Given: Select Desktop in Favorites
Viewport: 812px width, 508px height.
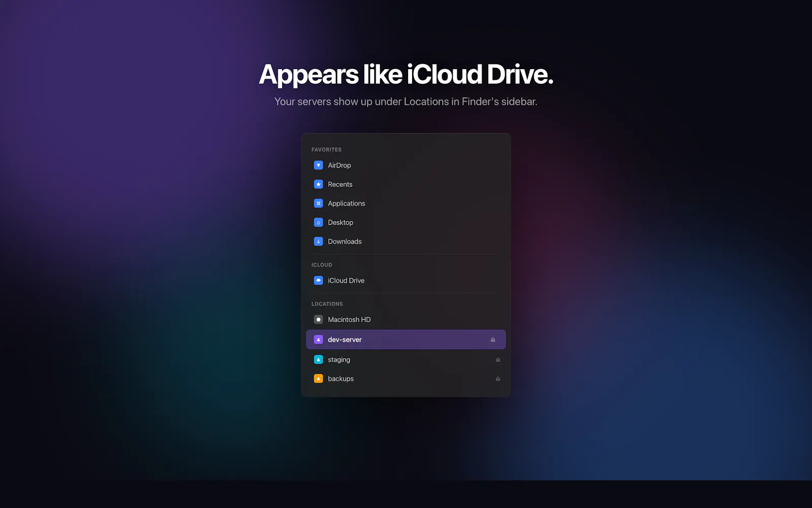Looking at the screenshot, I should 341,223.
